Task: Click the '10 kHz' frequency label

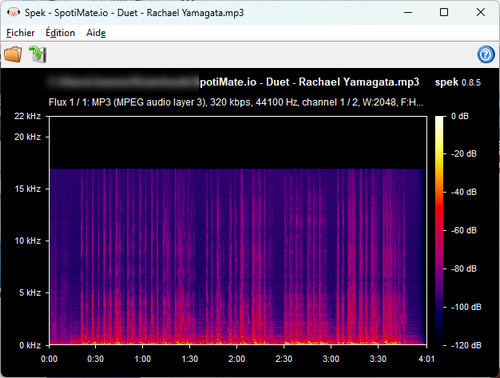Action: click(28, 241)
